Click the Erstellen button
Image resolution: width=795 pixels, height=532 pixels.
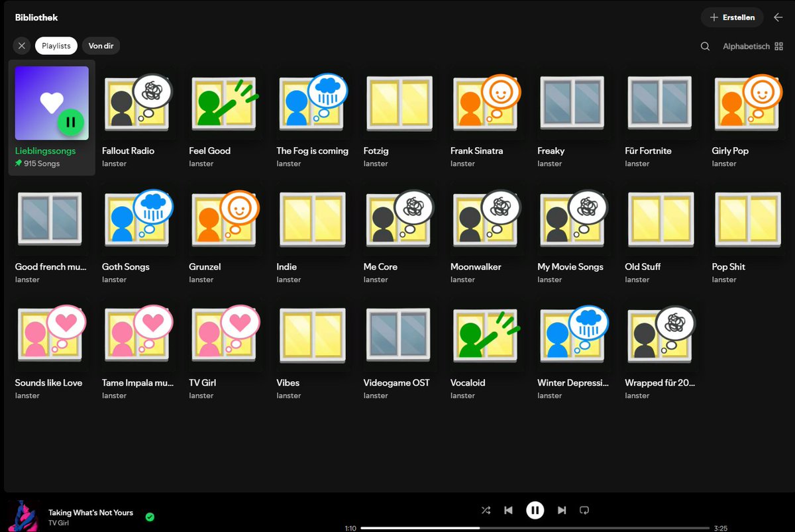(732, 17)
